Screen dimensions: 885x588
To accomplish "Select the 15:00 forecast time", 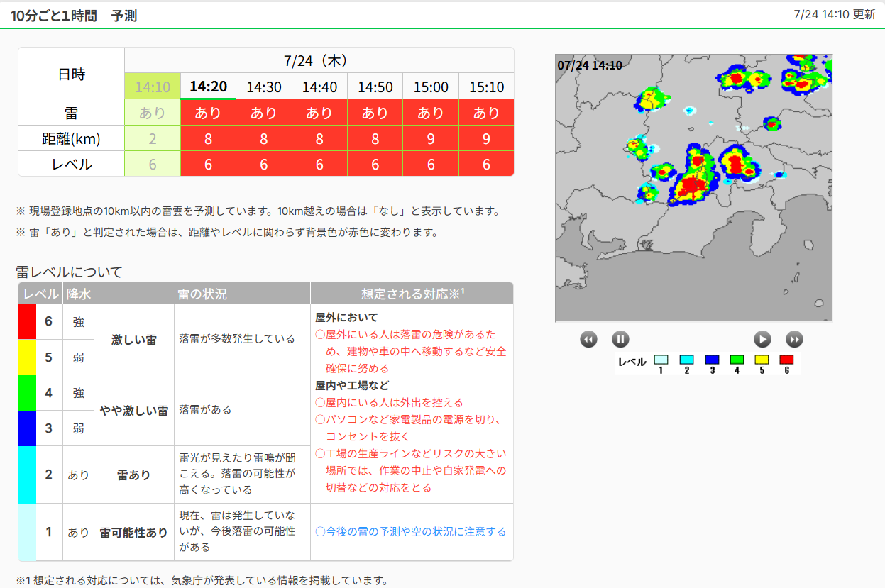I will 431,87.
